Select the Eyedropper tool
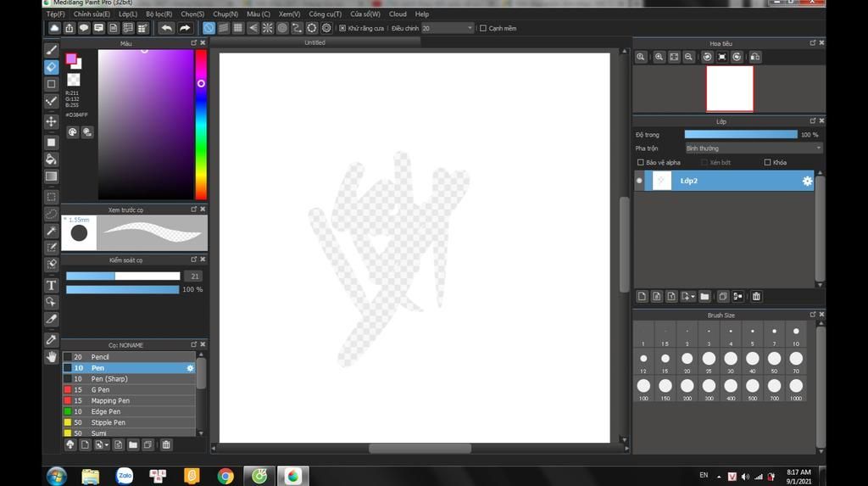Image resolution: width=868 pixels, height=486 pixels. (x=51, y=340)
